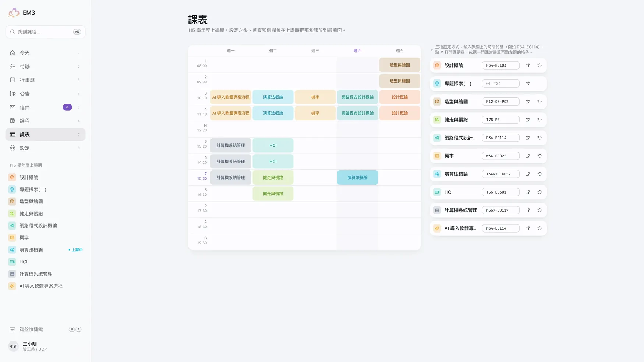Reset the 網路程式設計 time code
The height and width of the screenshot is (362, 644).
(539, 138)
